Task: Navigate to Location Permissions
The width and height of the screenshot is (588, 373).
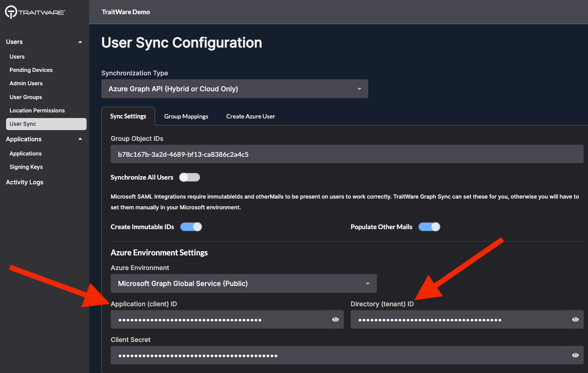Action: pos(37,110)
